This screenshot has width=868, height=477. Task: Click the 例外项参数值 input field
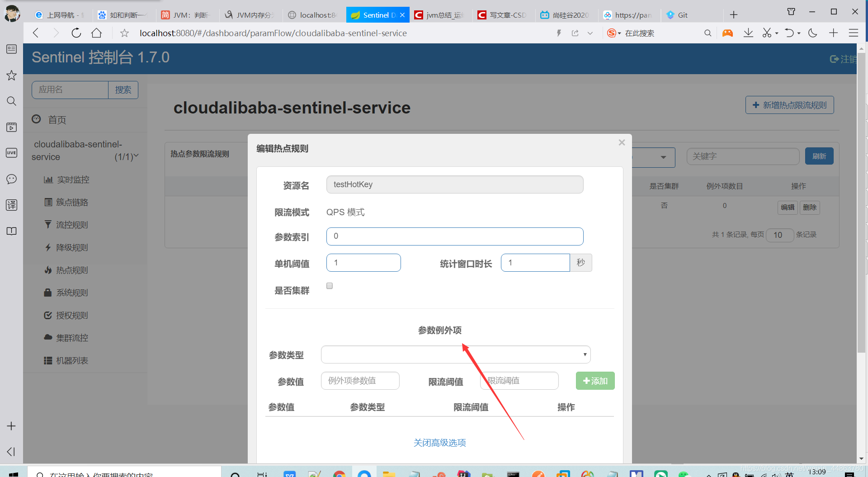click(360, 381)
